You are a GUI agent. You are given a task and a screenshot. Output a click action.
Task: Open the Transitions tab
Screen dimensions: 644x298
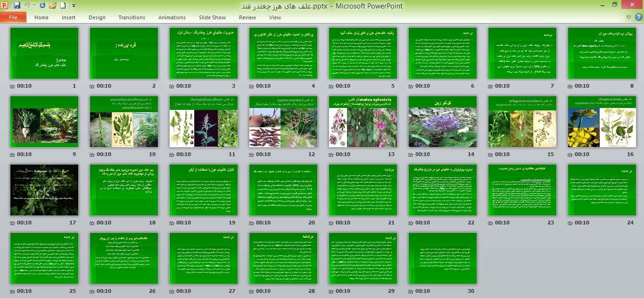click(132, 17)
